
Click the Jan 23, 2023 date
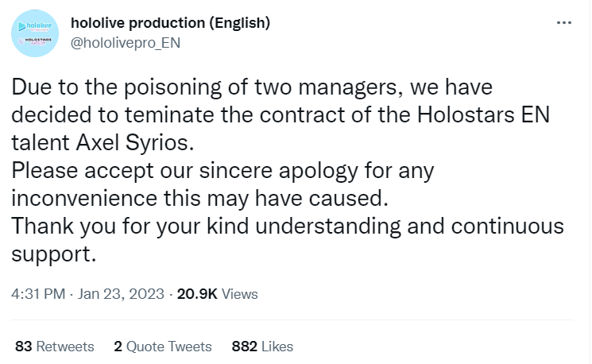pyautogui.click(x=122, y=294)
